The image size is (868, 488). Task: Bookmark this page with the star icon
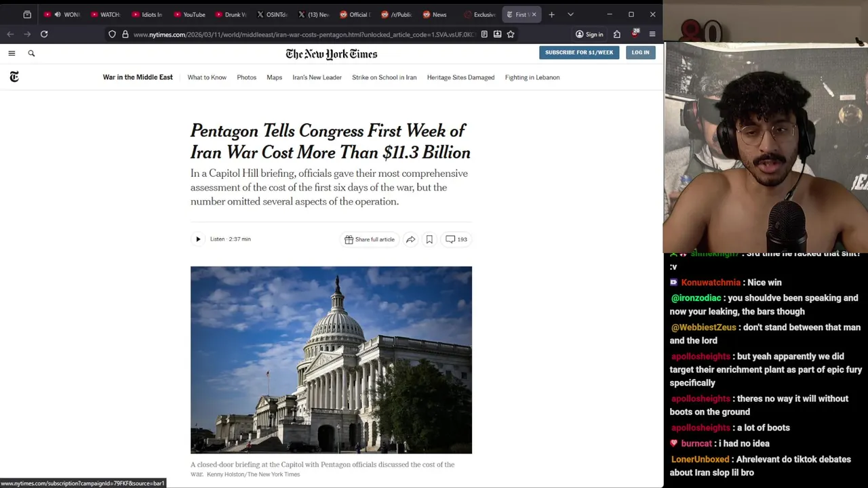coord(511,34)
